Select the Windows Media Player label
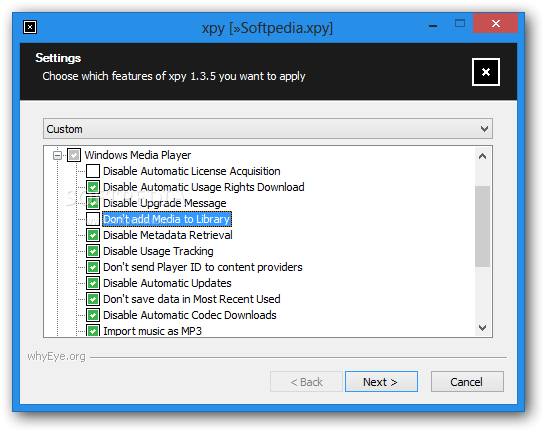The image size is (545, 432). coord(138,155)
